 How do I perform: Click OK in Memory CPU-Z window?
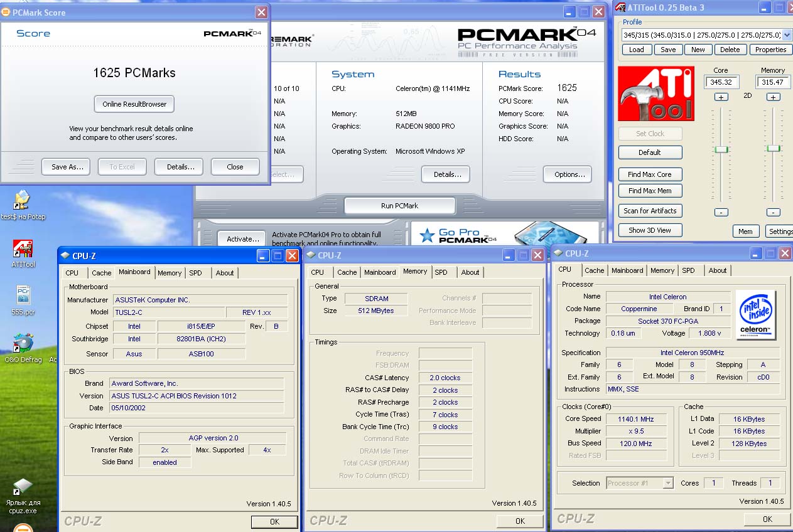(x=520, y=521)
